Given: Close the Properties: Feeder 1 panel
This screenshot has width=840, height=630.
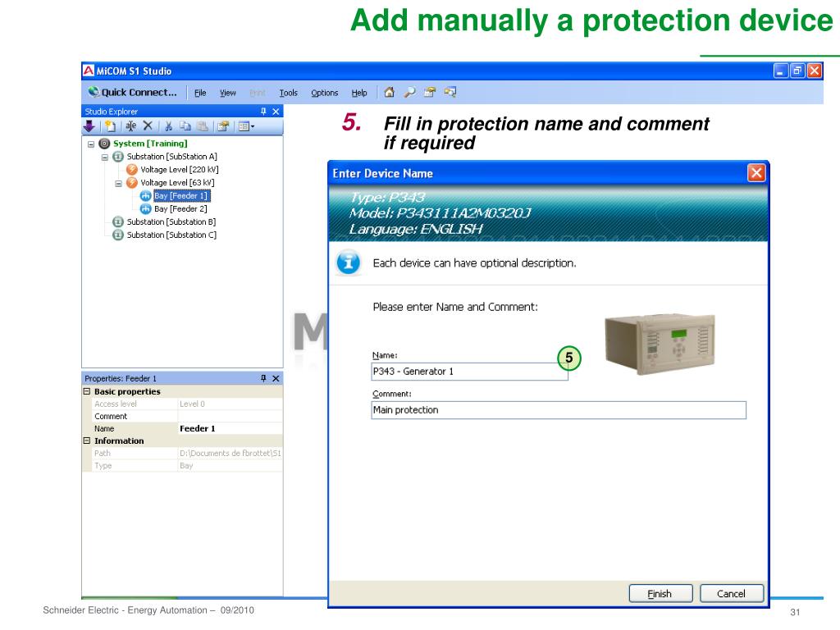Looking at the screenshot, I should click(276, 378).
